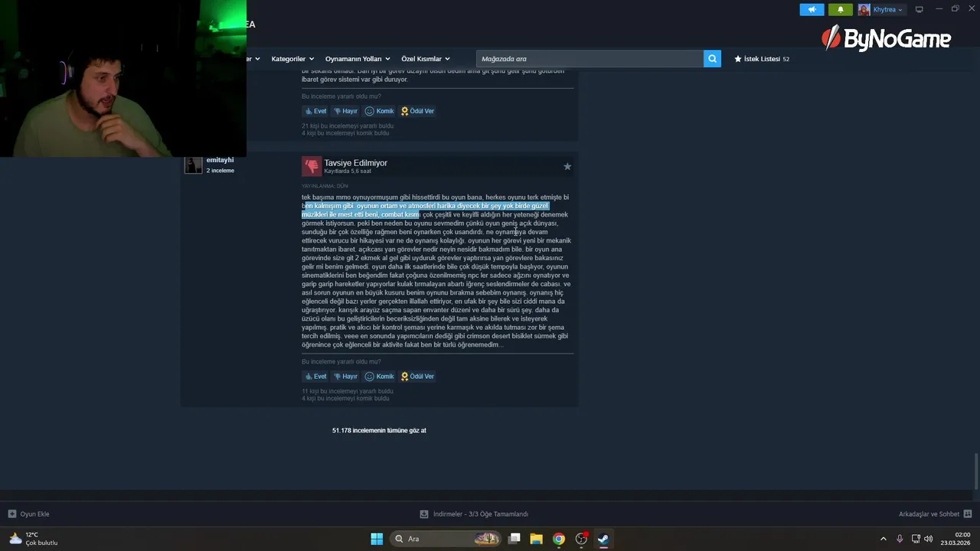Open İstek Listesi wishlist link
Screen dimensions: 980x551
pyautogui.click(x=762, y=59)
